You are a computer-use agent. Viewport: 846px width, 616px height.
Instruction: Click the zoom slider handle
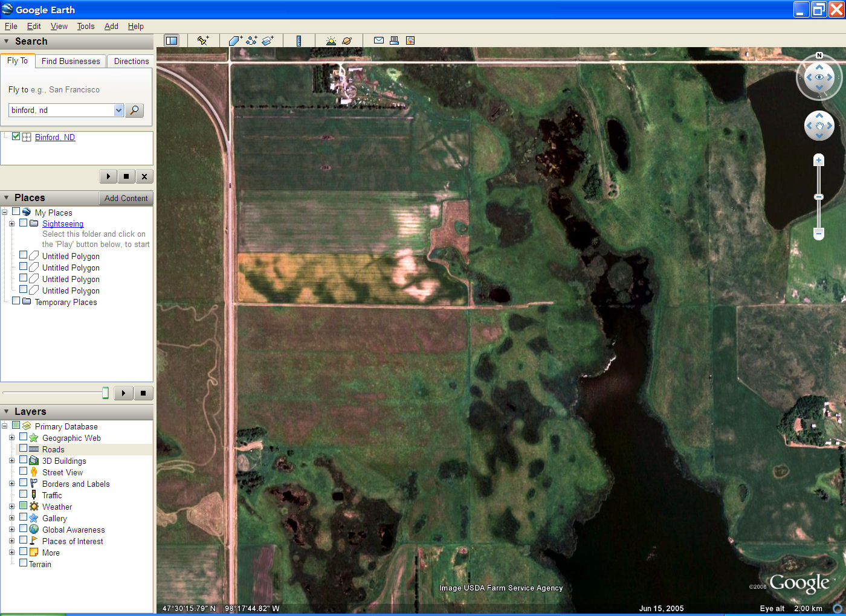[x=819, y=197]
